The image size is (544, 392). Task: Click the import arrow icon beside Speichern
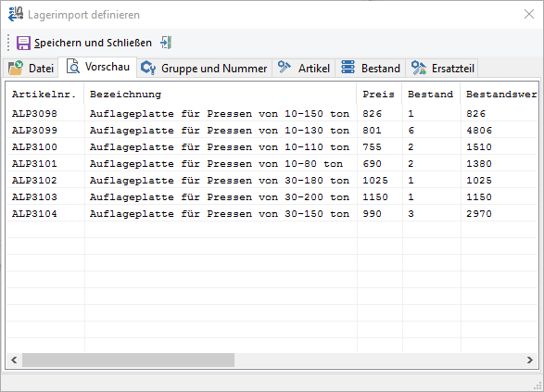click(166, 43)
